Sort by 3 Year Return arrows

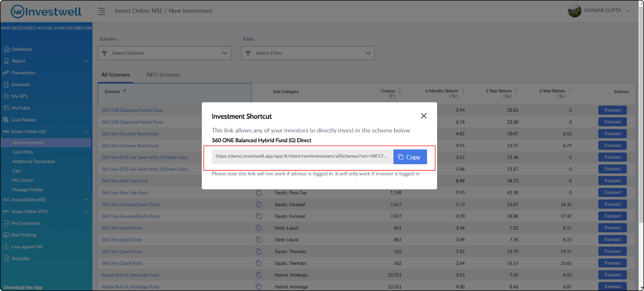pyautogui.click(x=570, y=91)
